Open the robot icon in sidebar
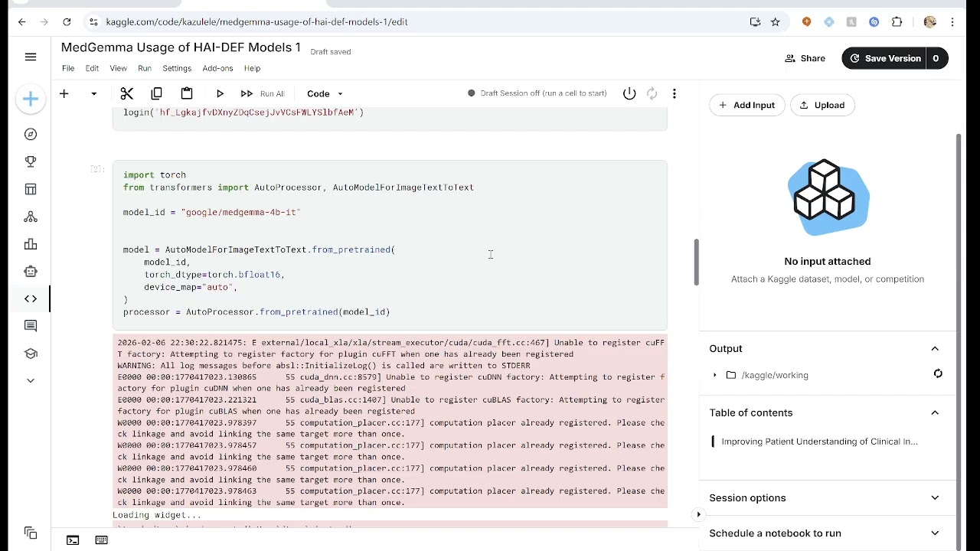The height and width of the screenshot is (551, 980). click(31, 271)
